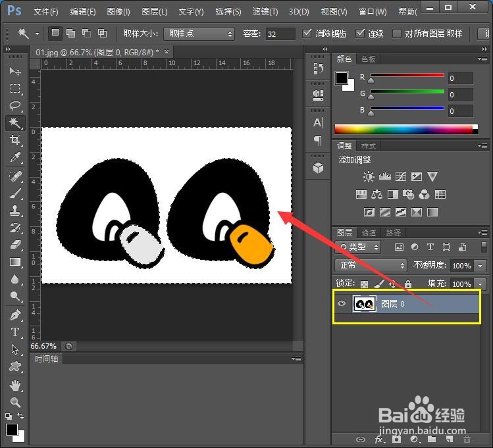Screen dimensions: 493x448
Task: Switch to the Channels tab
Action: (369, 233)
